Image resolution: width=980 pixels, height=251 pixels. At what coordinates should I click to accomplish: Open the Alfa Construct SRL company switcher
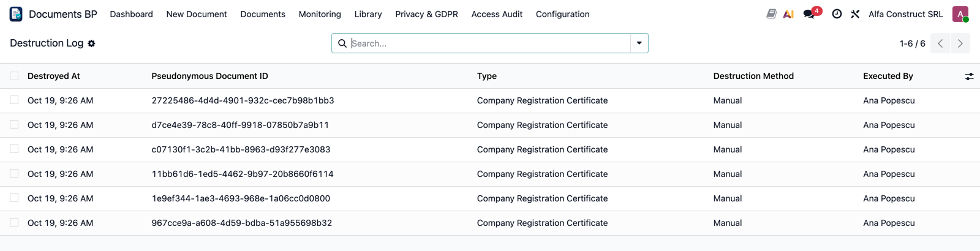(906, 14)
